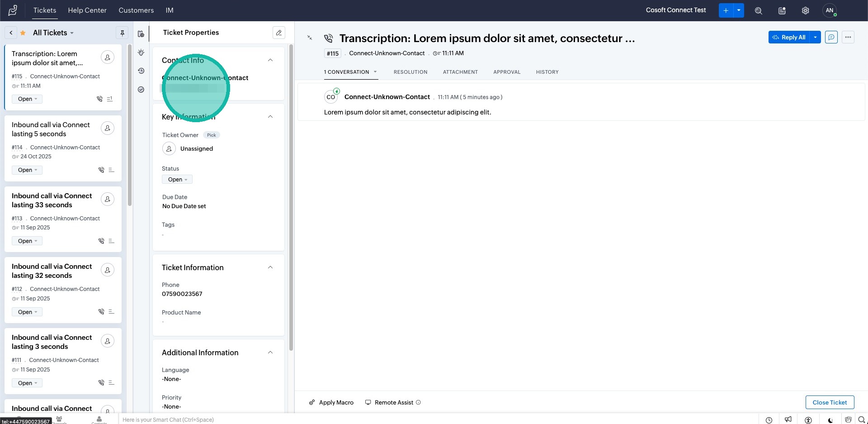Screen dimensions: 868x424
Task: Assign ticket #115 using the agent icon
Action: (x=108, y=57)
